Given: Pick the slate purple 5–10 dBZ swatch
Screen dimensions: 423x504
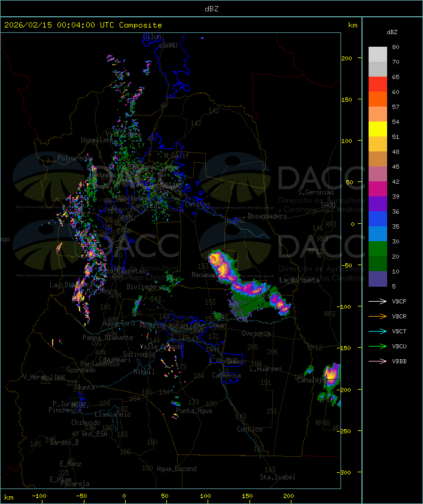Looking at the screenshot, I should tap(378, 279).
